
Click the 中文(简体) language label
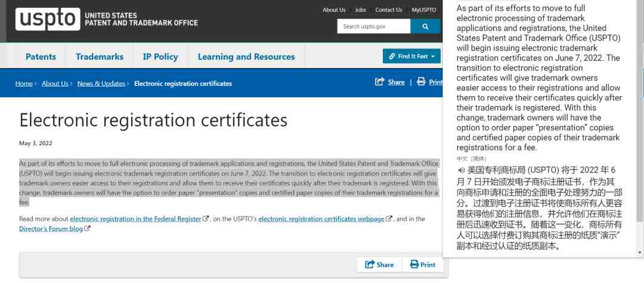click(x=471, y=159)
